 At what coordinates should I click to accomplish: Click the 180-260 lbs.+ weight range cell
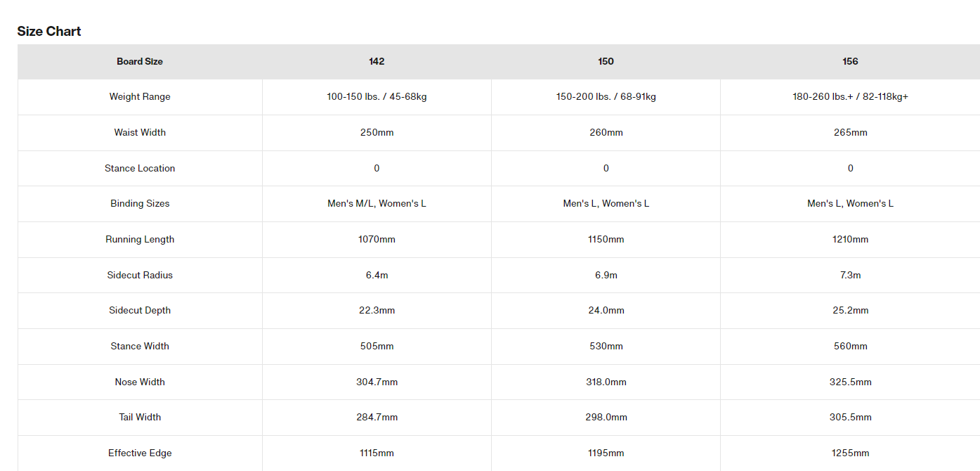pos(850,96)
